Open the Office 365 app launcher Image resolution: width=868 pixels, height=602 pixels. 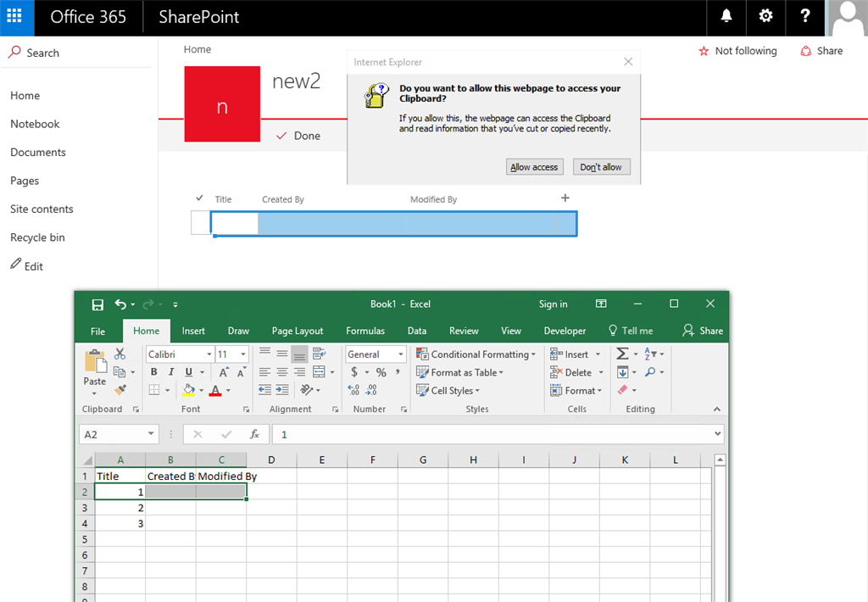coord(15,17)
